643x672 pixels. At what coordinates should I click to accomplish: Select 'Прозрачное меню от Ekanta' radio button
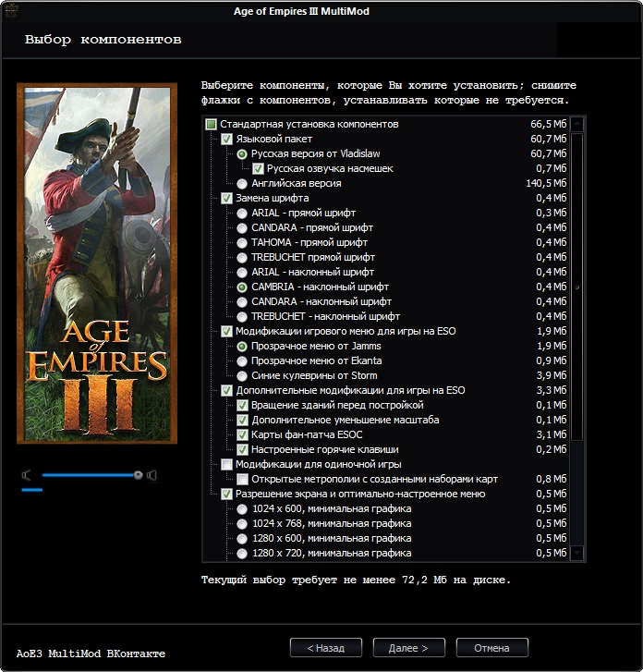pos(242,361)
